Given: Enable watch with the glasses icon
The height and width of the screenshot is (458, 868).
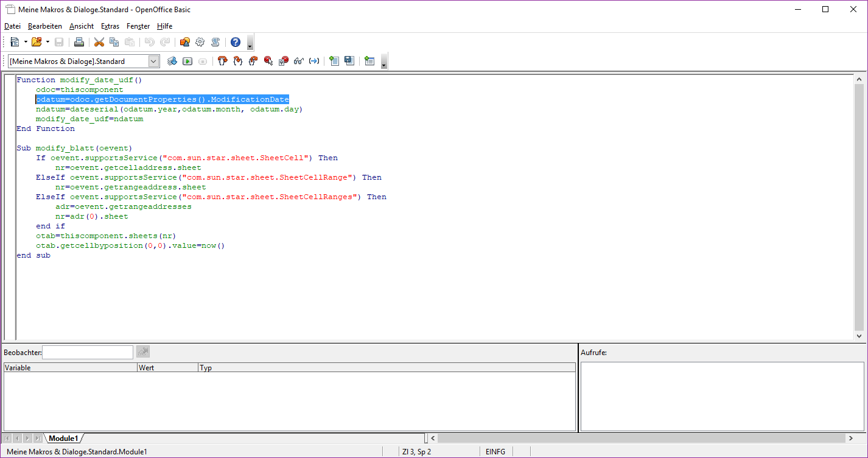Looking at the screenshot, I should 298,61.
